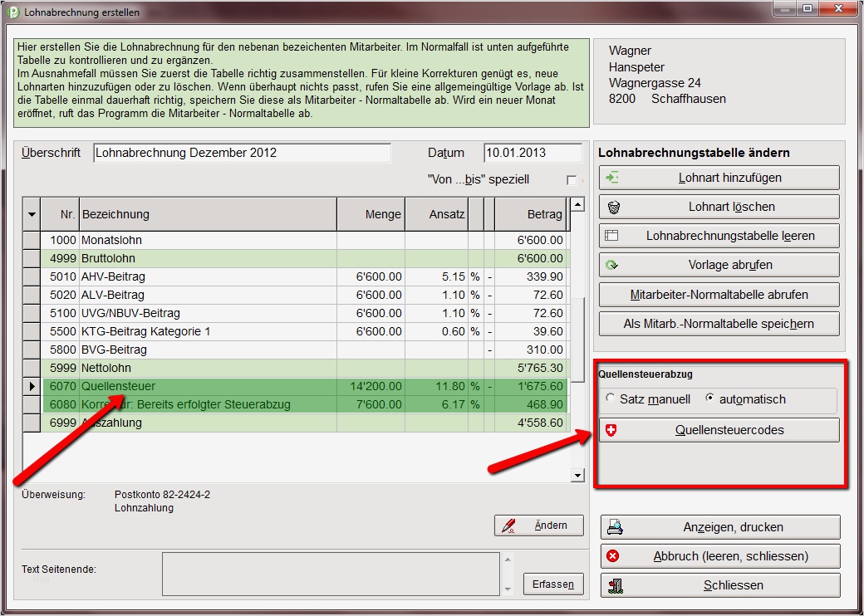Click the Schliessen button label
The width and height of the screenshot is (864, 616).
click(x=734, y=585)
